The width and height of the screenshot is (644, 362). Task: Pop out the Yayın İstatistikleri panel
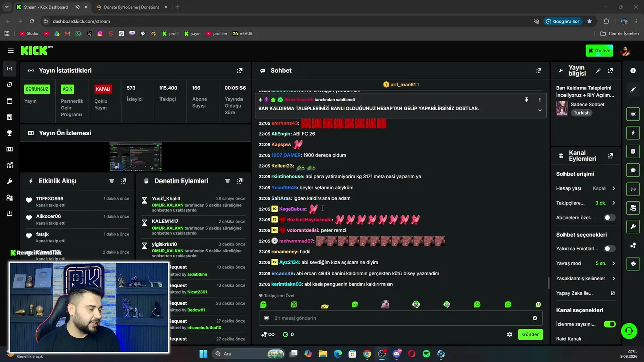[x=239, y=71]
